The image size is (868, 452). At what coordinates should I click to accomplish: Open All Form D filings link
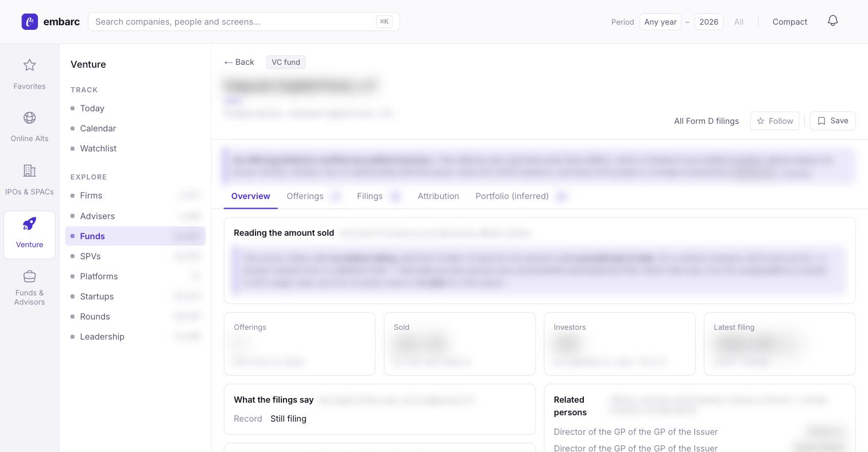point(706,121)
